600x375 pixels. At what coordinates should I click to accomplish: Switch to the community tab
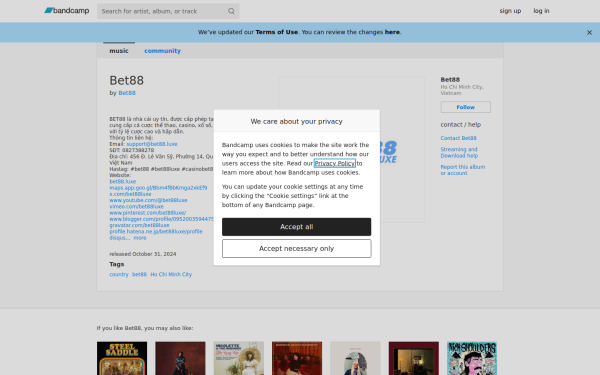point(162,51)
